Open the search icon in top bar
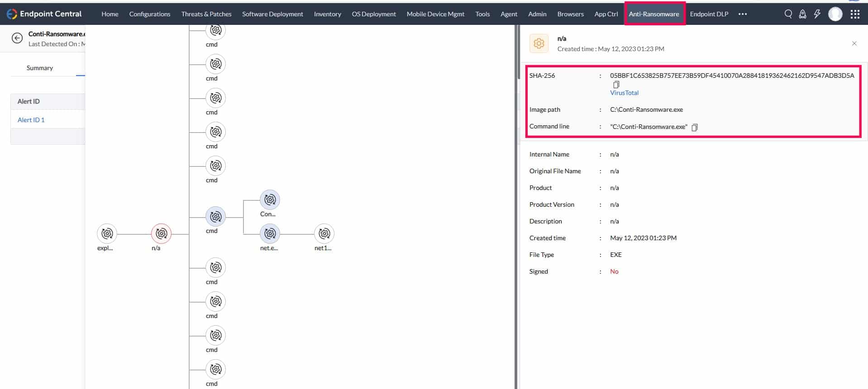The width and height of the screenshot is (868, 389). pyautogui.click(x=788, y=14)
